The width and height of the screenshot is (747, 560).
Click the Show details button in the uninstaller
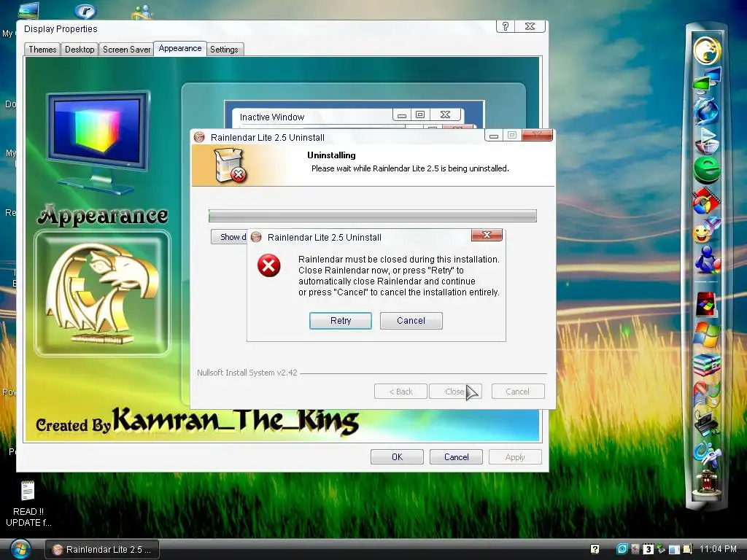(229, 237)
